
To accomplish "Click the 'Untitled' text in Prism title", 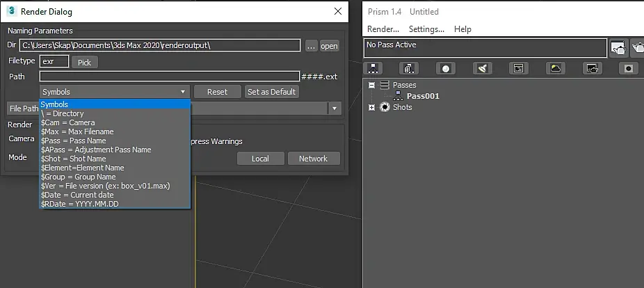I will (x=424, y=12).
